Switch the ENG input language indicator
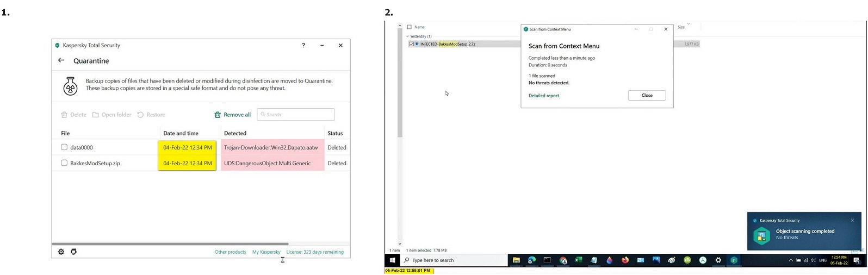Viewport: 868px width, 275px height. (823, 260)
